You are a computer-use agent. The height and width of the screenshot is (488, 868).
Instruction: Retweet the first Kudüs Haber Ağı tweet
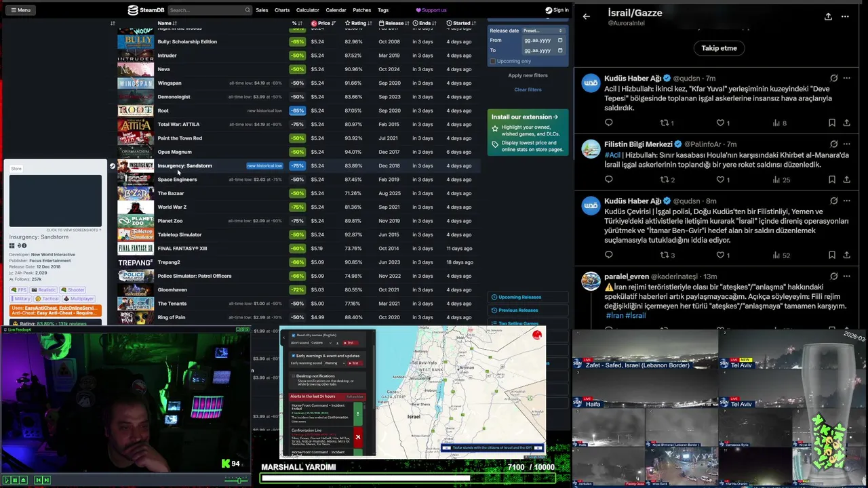coord(665,123)
